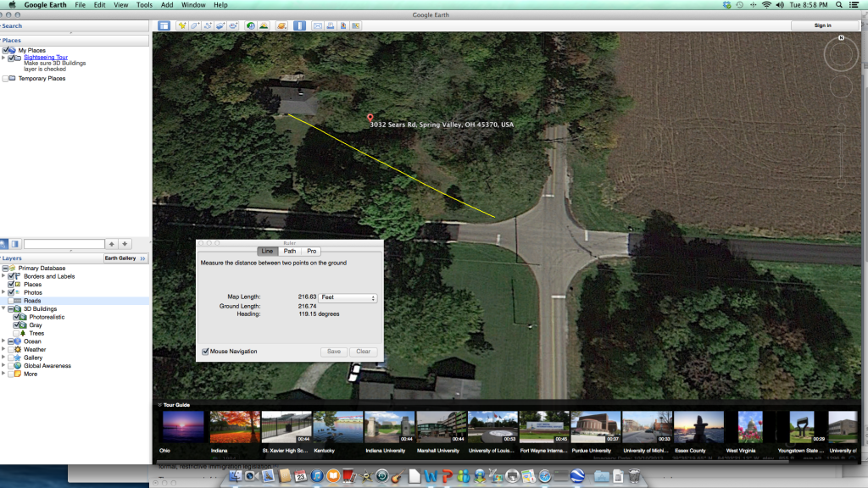
Task: Enable the Trees layer checkbox
Action: [16, 334]
